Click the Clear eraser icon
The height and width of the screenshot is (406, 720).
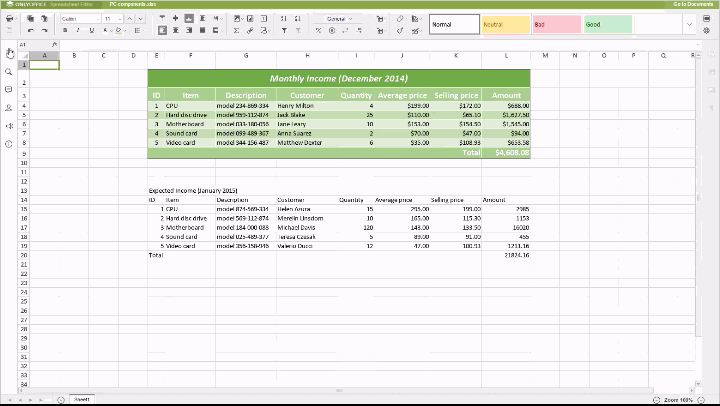pos(400,19)
